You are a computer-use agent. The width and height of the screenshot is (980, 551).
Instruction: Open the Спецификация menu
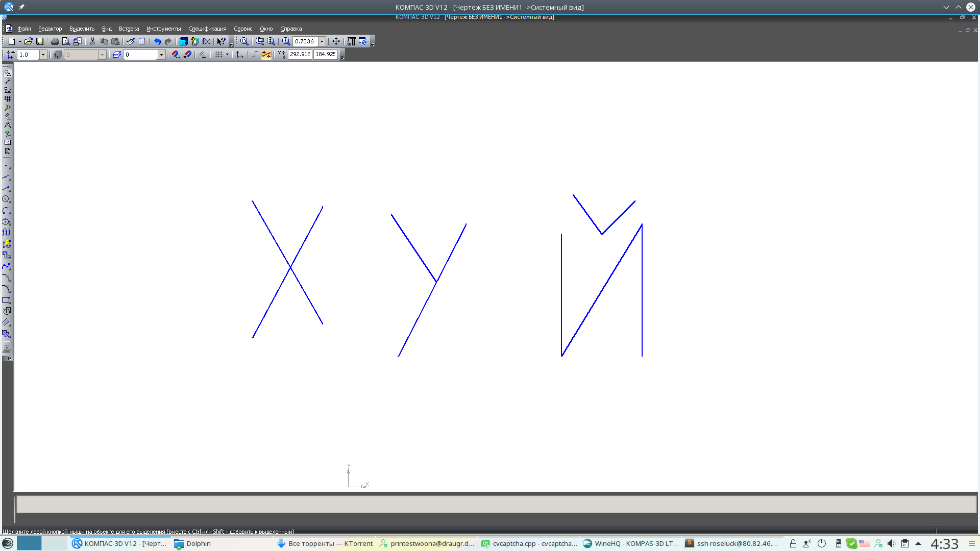click(x=207, y=29)
